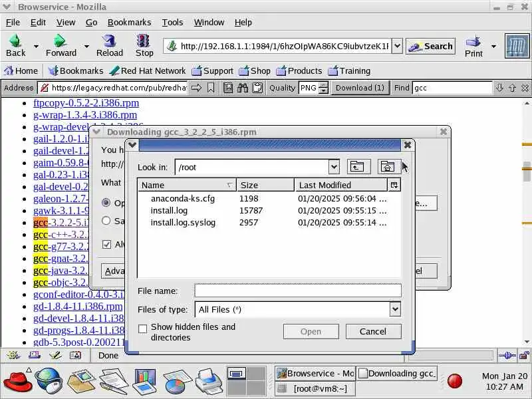The height and width of the screenshot is (399, 532).
Task: Open the Print options dropdown arrow
Action: click(x=493, y=46)
